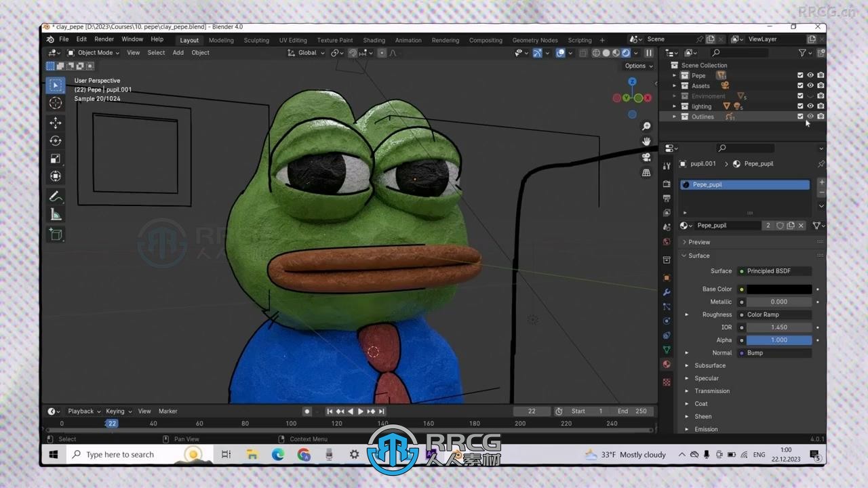
Task: Hide the Outlines collection in viewport
Action: click(x=810, y=117)
